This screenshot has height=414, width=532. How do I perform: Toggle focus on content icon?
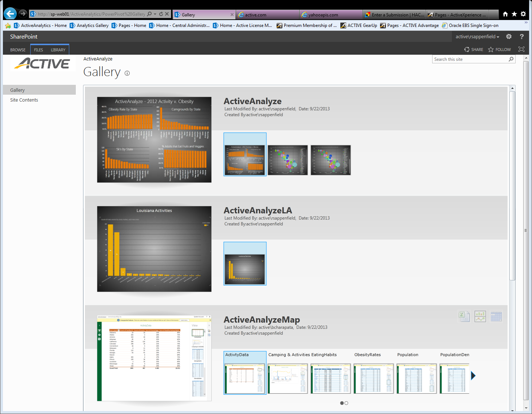(521, 50)
